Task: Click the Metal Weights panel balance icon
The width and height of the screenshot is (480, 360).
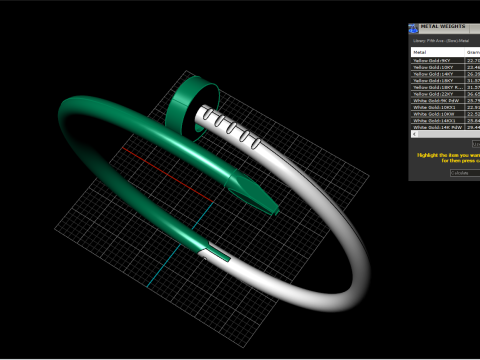Action: 413,29
